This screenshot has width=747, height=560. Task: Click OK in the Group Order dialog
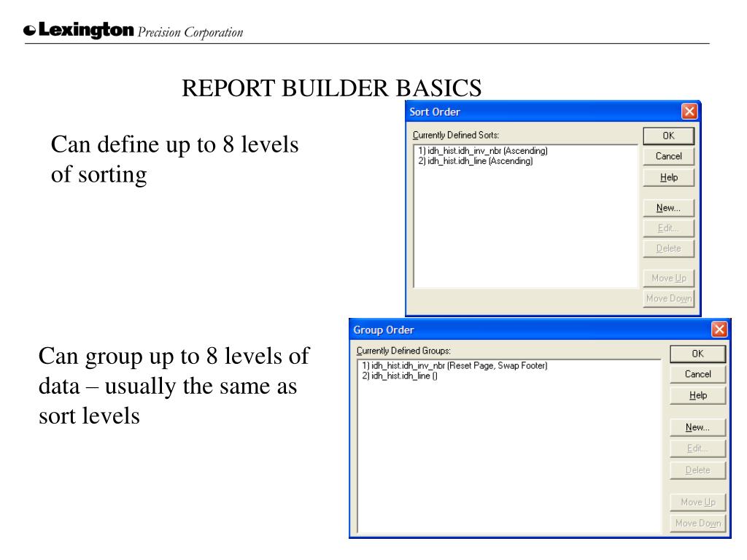[697, 354]
